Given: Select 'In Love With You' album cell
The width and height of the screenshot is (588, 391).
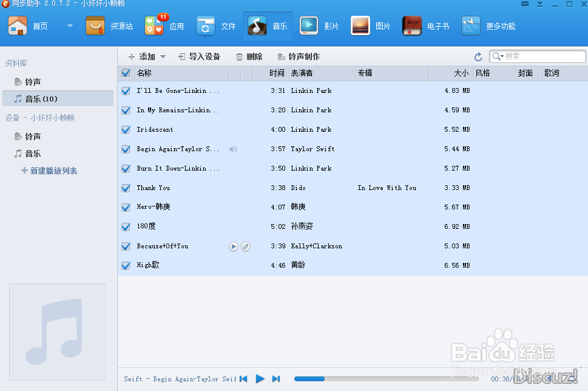Looking at the screenshot, I should (x=387, y=188).
